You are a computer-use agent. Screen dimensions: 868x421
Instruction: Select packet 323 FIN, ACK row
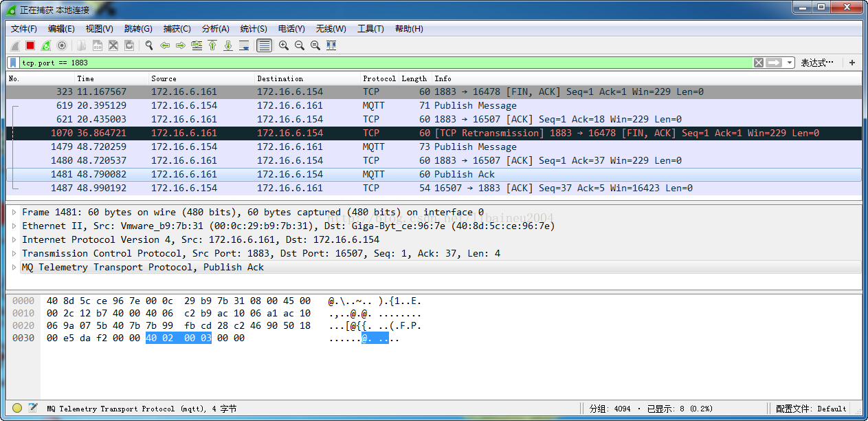pos(434,91)
